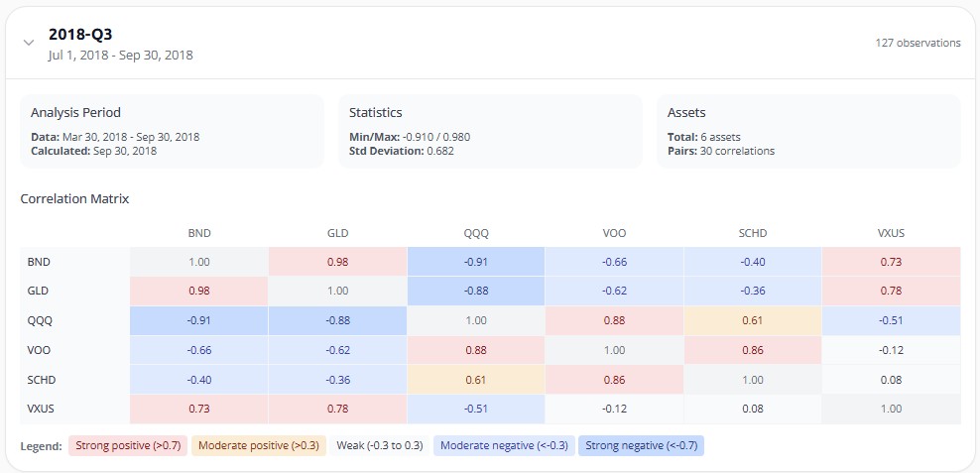Click the 127 observations label
Viewport: 980px width, 473px height.
click(x=918, y=43)
